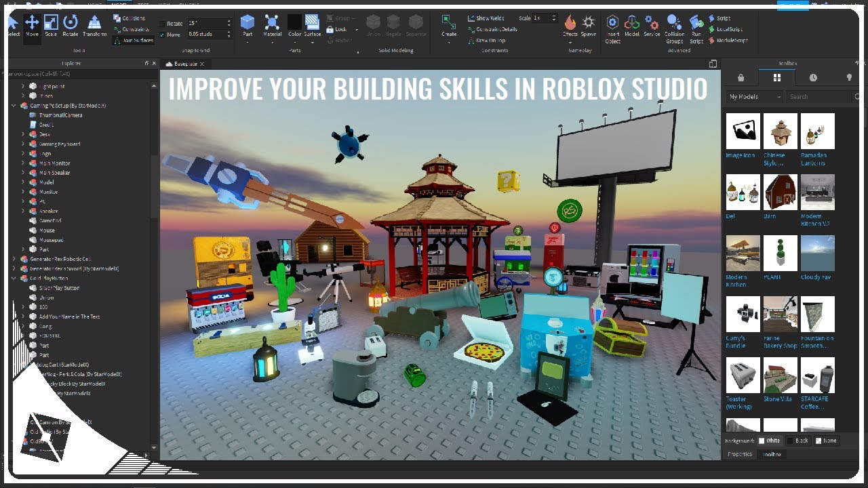Open the Surface tool
The height and width of the screenshot is (488, 868).
click(312, 26)
